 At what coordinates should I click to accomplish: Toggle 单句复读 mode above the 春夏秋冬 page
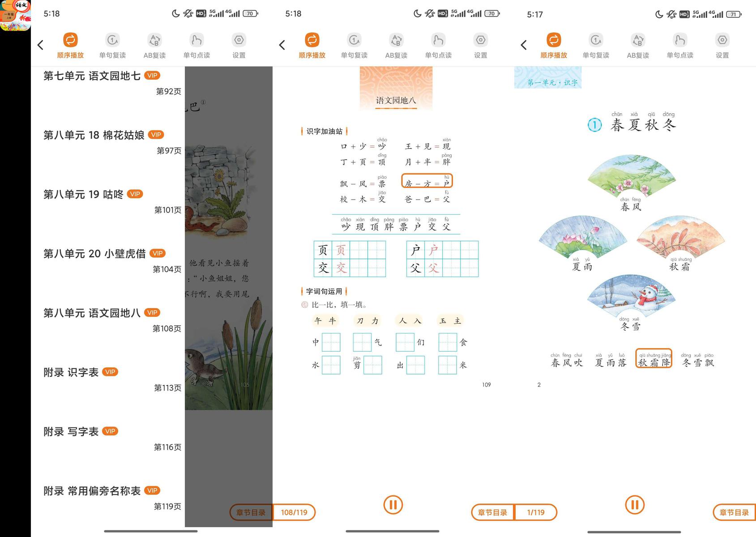point(596,46)
